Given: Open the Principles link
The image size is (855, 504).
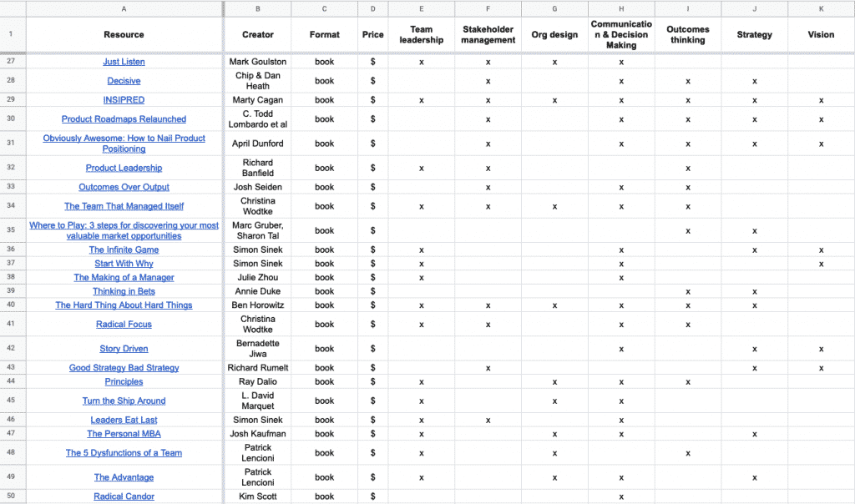Looking at the screenshot, I should point(124,381).
